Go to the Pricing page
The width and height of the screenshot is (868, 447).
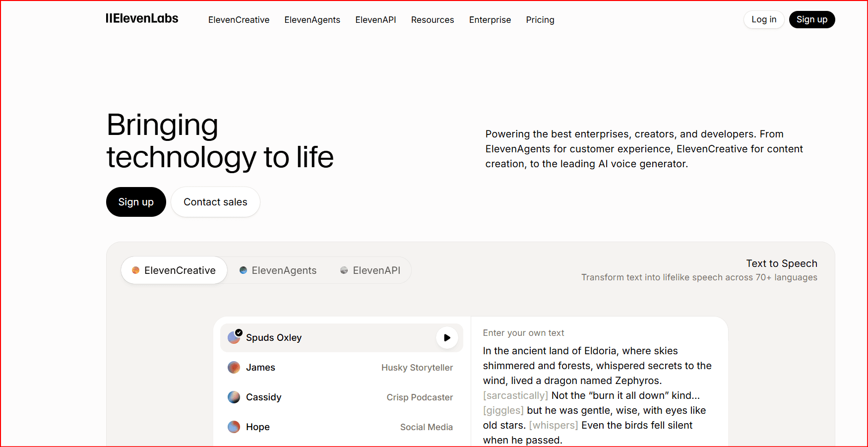point(540,20)
